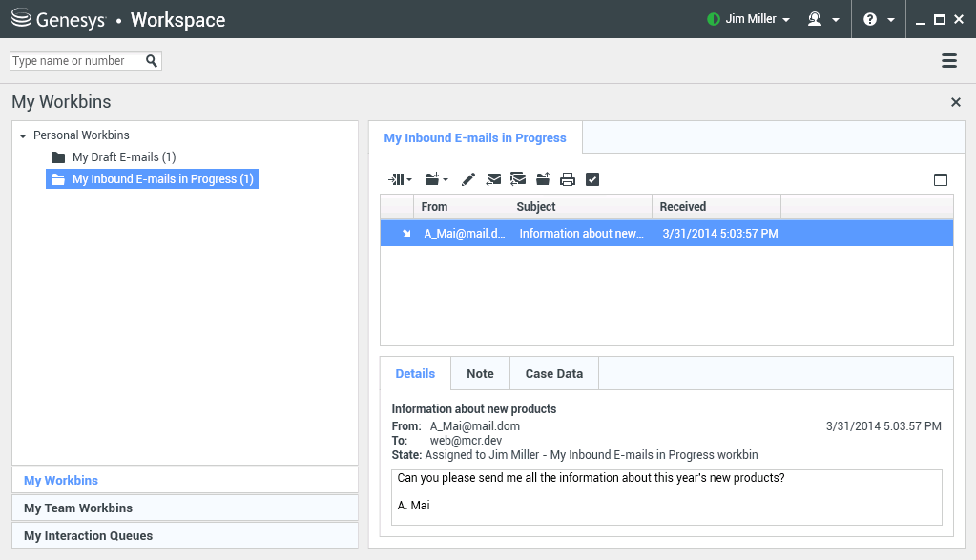Select the Reply All icon
Screen dimensions: 976x560
point(517,178)
